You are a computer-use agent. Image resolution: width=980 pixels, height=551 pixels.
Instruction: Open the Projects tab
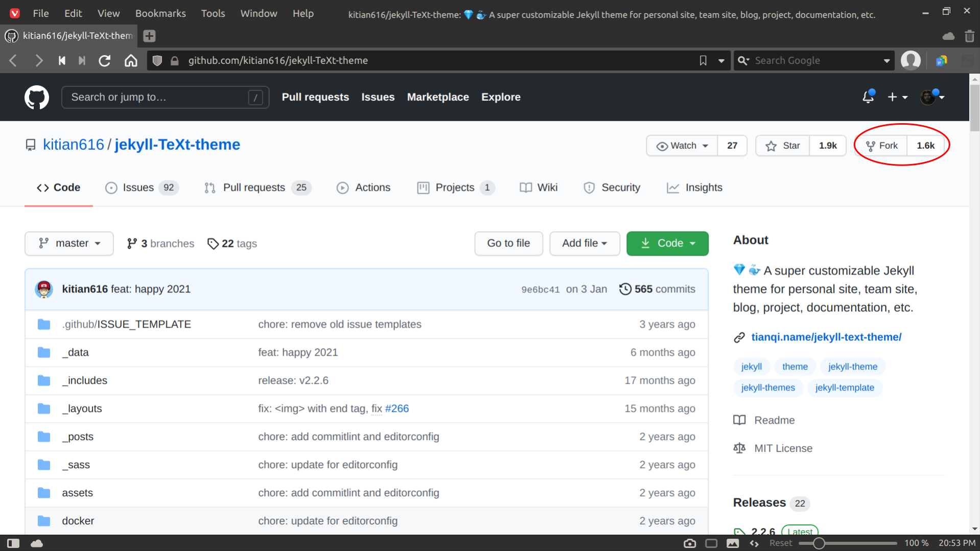pyautogui.click(x=455, y=188)
